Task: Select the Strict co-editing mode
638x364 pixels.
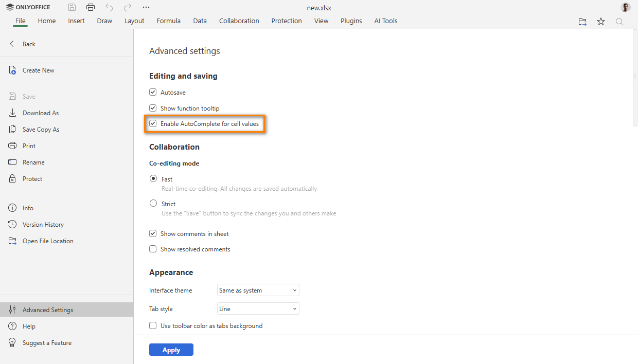Action: [x=153, y=204]
